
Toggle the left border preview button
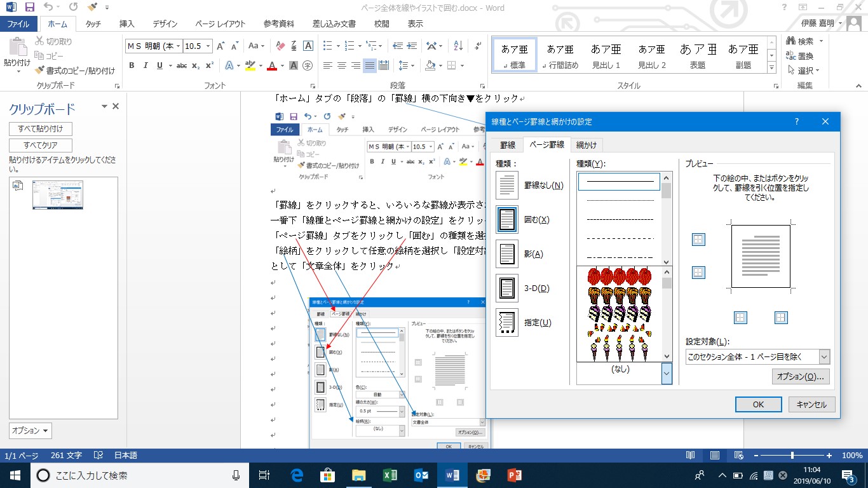point(740,318)
